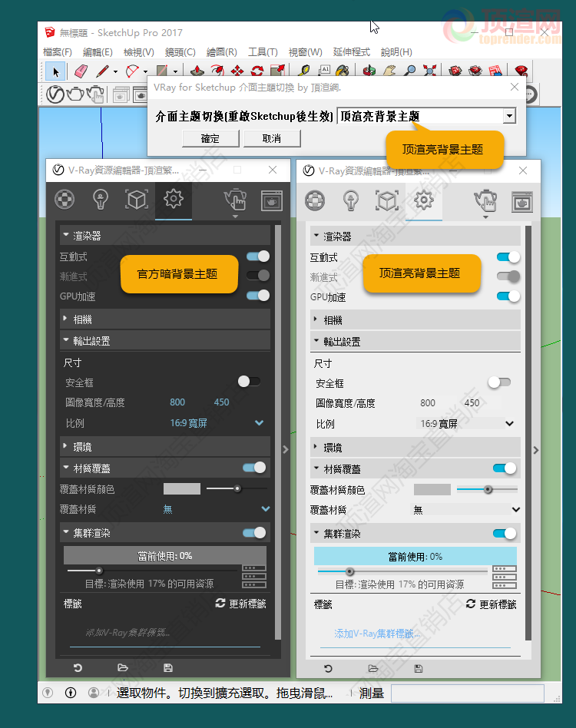
Task: Click cluster resource slider in light editor
Action: (x=402, y=571)
